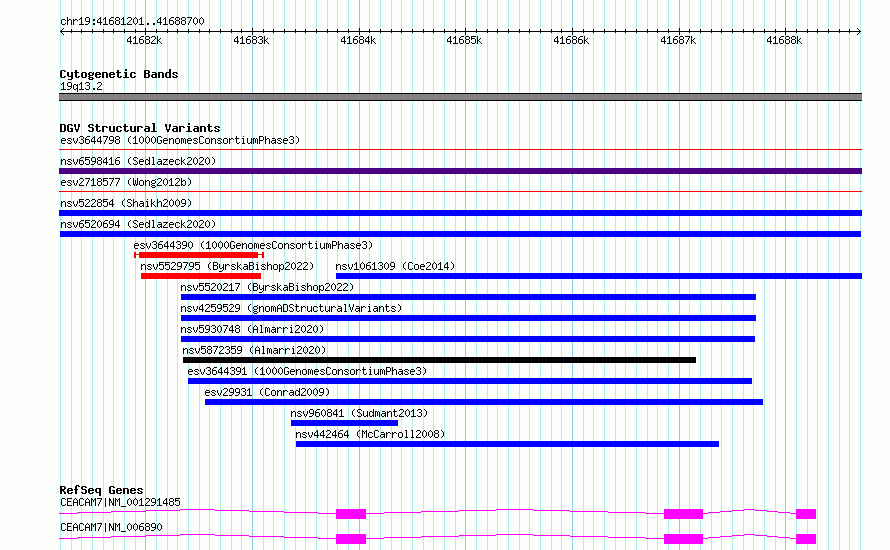Select the red esv3644390 variant bar
Image resolution: width=890 pixels, height=550 pixels.
pos(199,255)
